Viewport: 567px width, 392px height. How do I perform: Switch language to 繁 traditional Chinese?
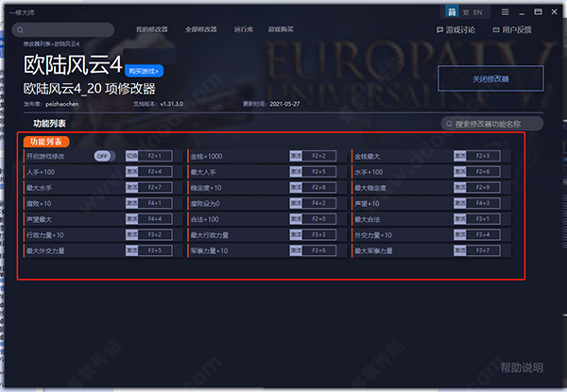(466, 12)
